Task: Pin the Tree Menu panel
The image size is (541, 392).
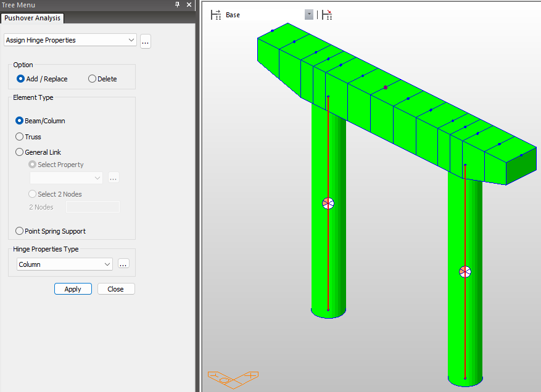Action: coord(178,5)
